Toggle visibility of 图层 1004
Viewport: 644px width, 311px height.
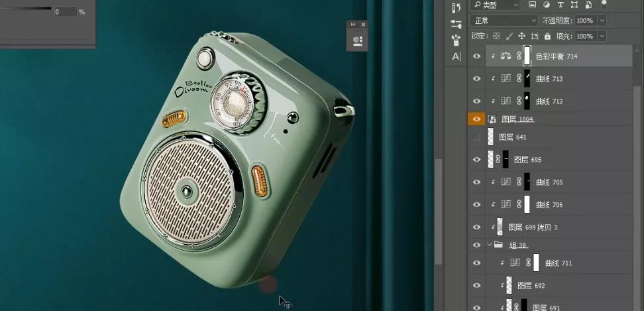click(477, 119)
